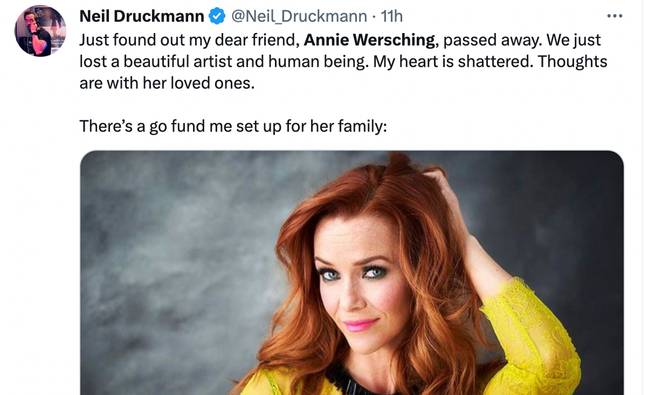Open the three-dot more options menu
Viewport: 648px width, 395px height.
615,16
